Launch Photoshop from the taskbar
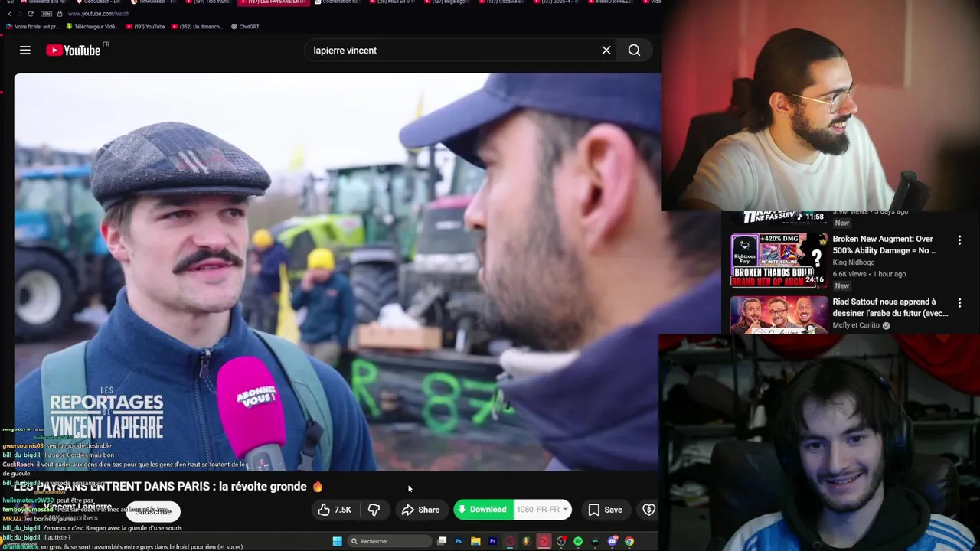The height and width of the screenshot is (551, 980). tap(459, 541)
